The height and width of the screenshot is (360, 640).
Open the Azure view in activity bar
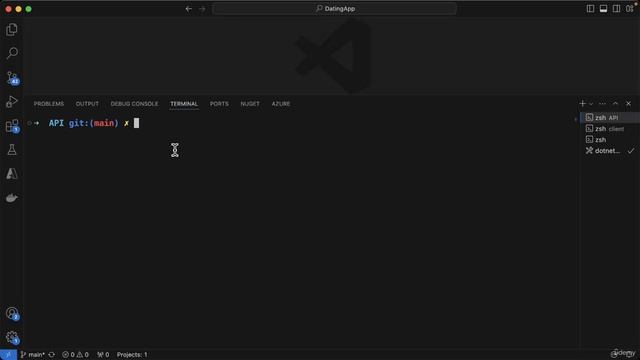pyautogui.click(x=12, y=174)
